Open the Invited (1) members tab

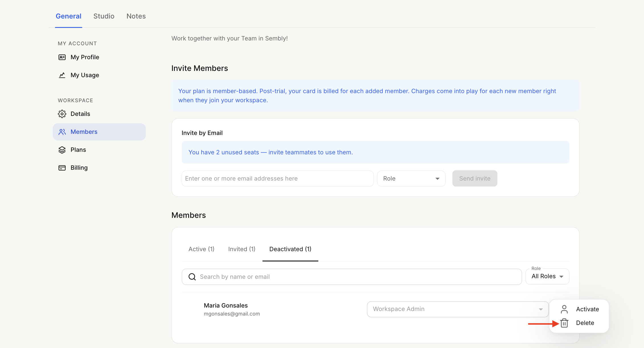(242, 249)
